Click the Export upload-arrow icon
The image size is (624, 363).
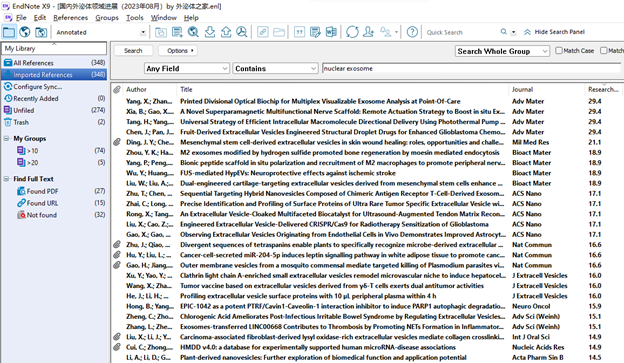(x=226, y=32)
